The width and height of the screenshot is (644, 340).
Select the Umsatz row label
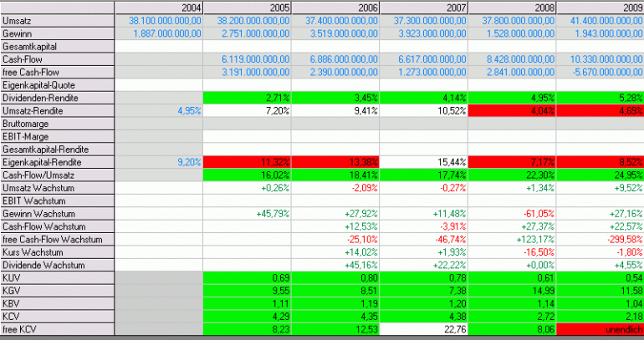[x=57, y=21]
